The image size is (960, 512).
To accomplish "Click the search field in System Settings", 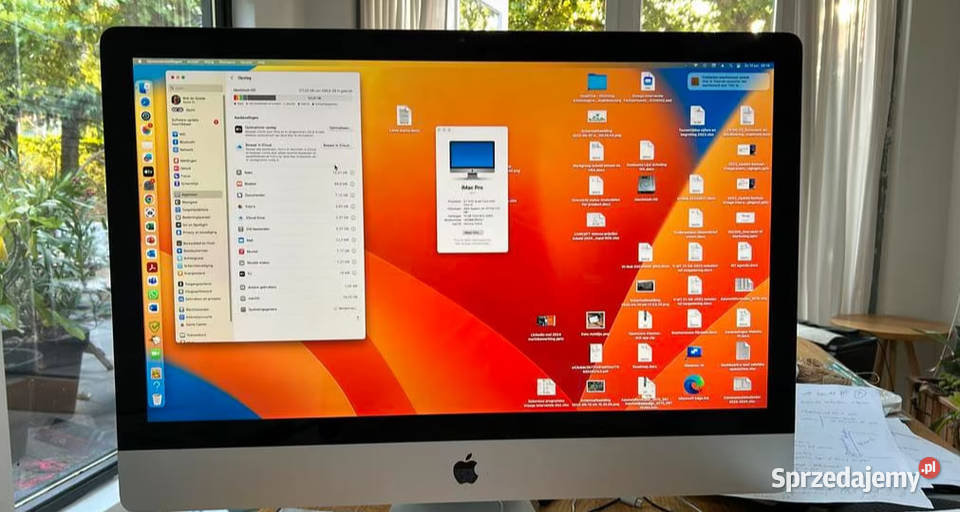I will pyautogui.click(x=197, y=88).
